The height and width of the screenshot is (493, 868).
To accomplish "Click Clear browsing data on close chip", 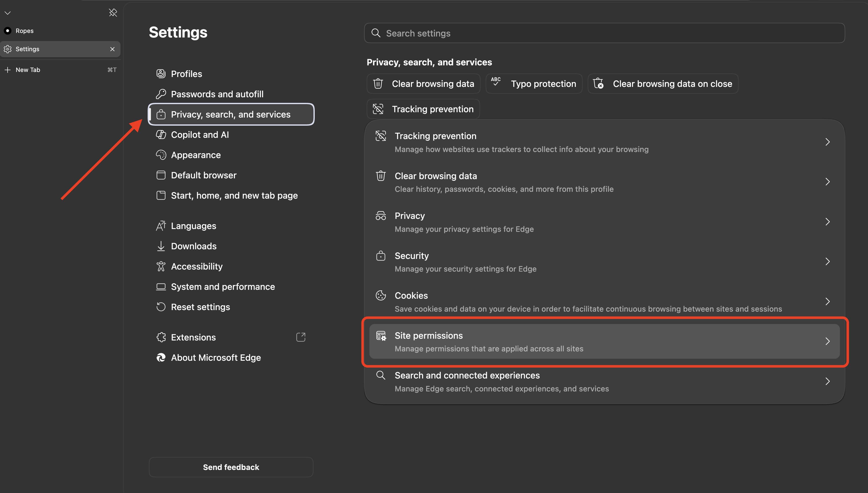I will (x=663, y=84).
